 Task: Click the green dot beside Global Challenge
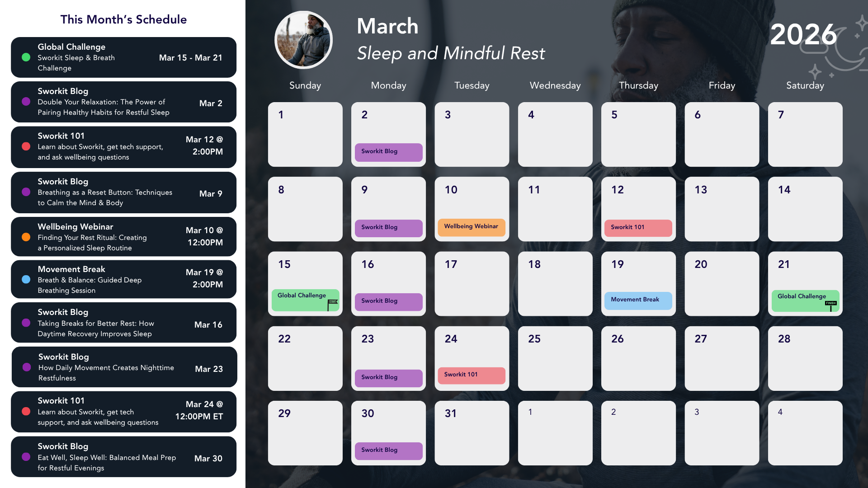click(26, 57)
